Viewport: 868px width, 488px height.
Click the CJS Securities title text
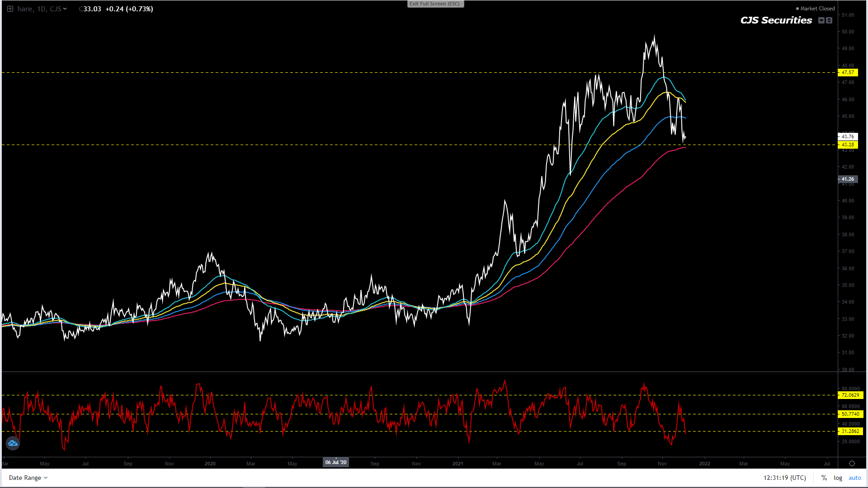776,20
